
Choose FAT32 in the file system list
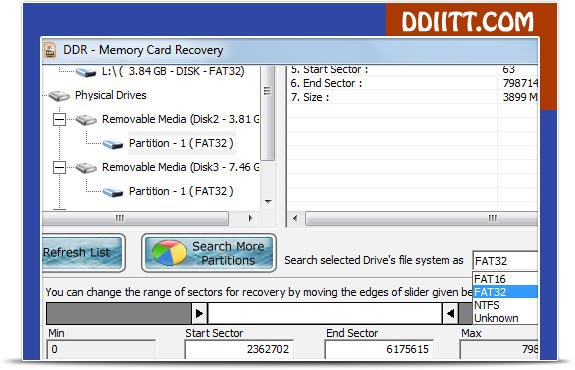505,292
